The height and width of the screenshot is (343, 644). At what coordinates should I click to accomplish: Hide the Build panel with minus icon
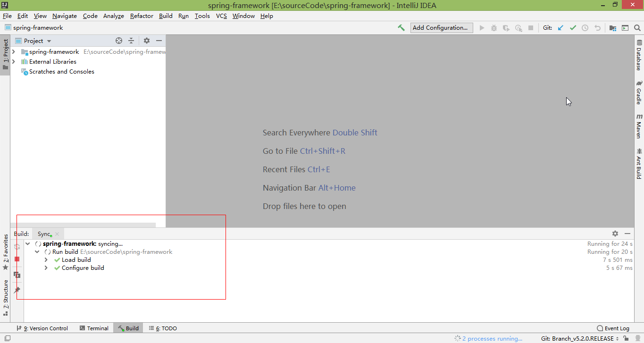click(627, 234)
